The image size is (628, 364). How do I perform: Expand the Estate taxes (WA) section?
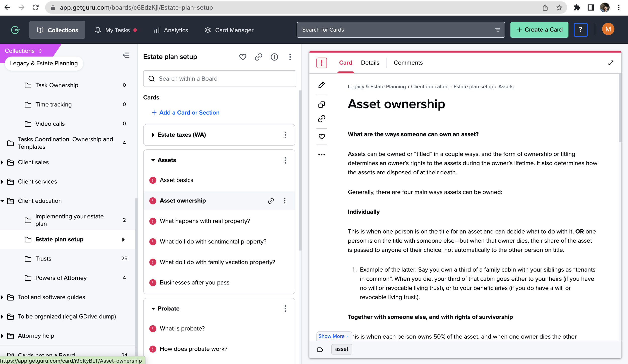(x=153, y=135)
